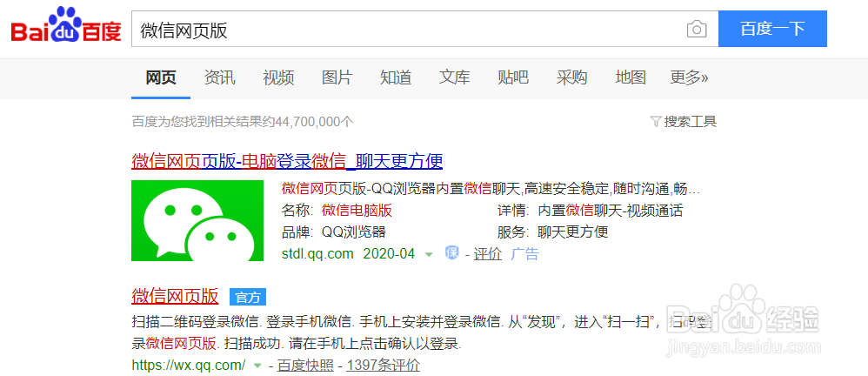Click the 保 guarantee shield icon
868x376 pixels.
click(x=452, y=253)
